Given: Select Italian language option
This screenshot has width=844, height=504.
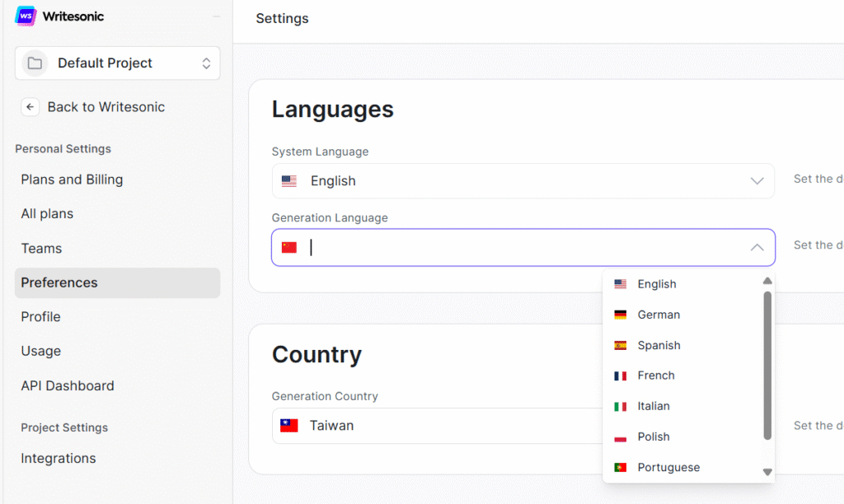Looking at the screenshot, I should pyautogui.click(x=654, y=406).
